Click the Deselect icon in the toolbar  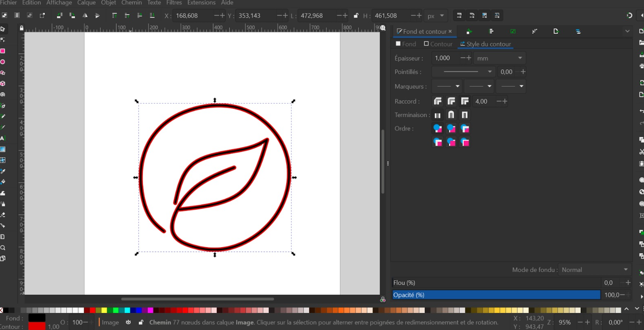(x=30, y=15)
